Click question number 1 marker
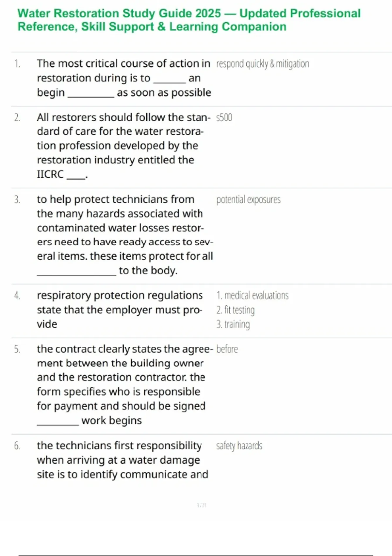392x556 pixels. coord(17,64)
